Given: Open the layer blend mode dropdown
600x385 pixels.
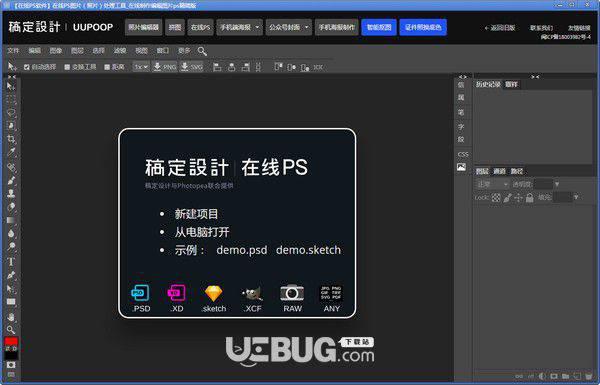Looking at the screenshot, I should (492, 184).
